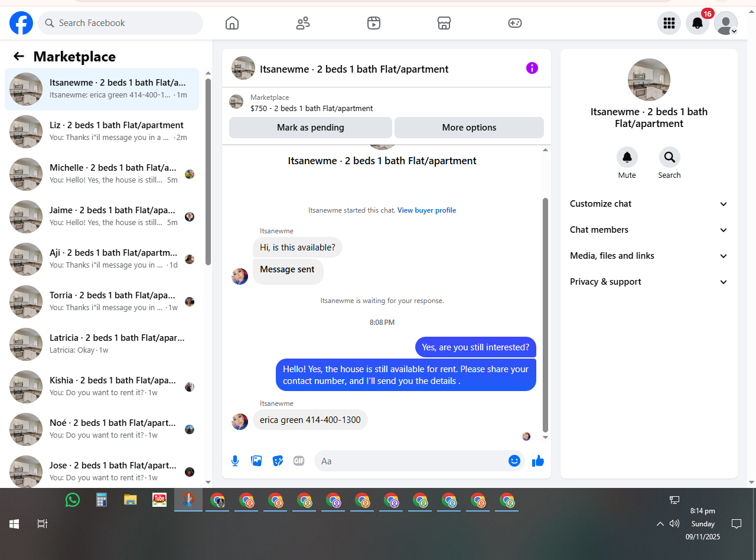Click the volume speaker tray icon
The height and width of the screenshot is (560, 756).
(674, 523)
